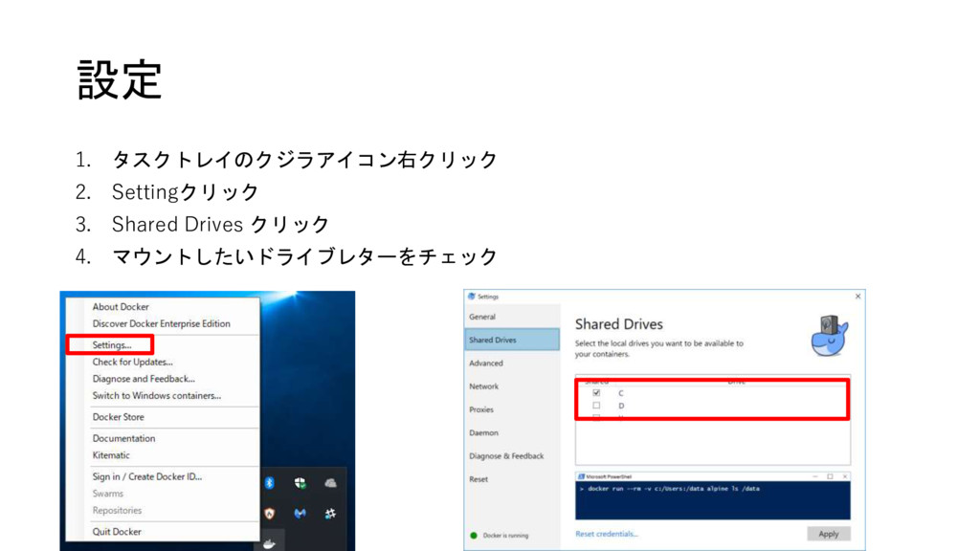
Task: Open the Windows Defender shield tray icon
Action: (300, 483)
